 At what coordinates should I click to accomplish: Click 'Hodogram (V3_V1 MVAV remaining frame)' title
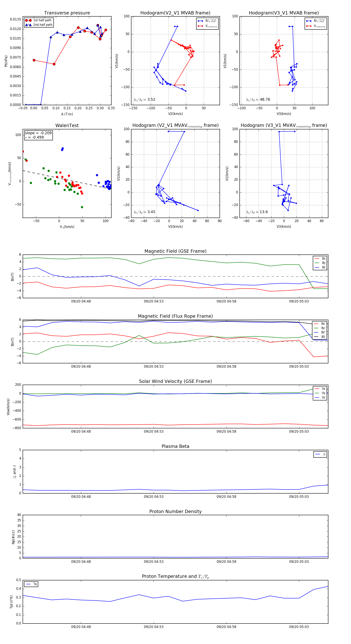(284, 125)
